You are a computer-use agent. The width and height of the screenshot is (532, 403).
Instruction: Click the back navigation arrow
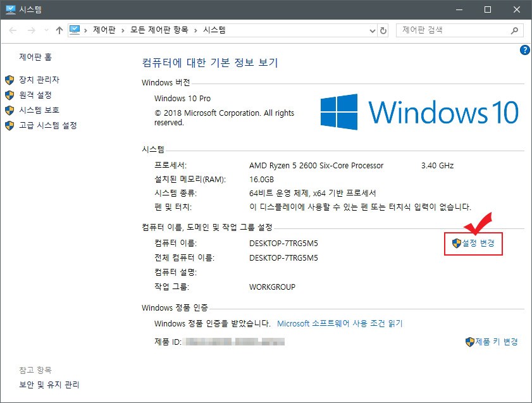click(x=13, y=30)
